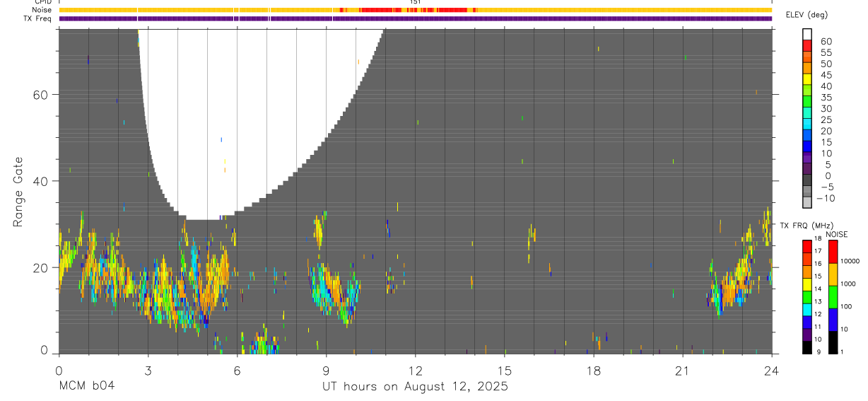This screenshot has height=401, width=868.
Task: Click the NOISE legend label '1000'
Action: [x=848, y=284]
